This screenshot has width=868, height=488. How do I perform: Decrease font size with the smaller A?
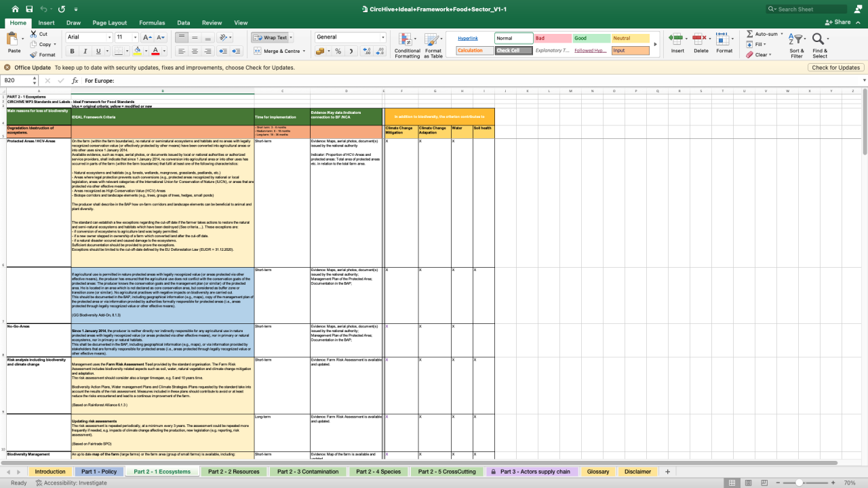(161, 37)
